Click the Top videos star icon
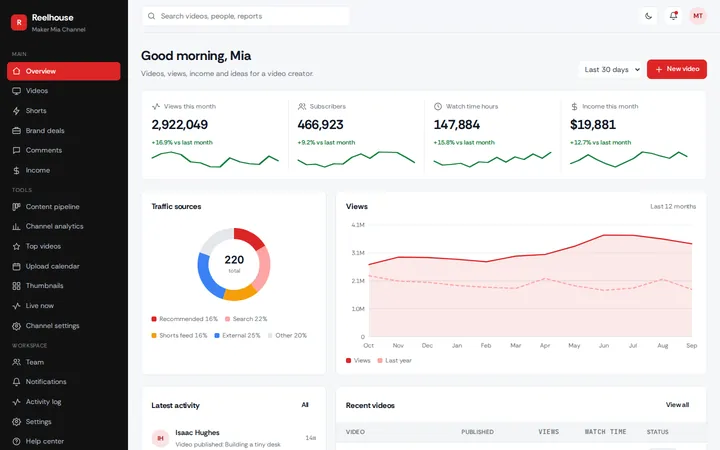Screen dimensions: 720x450 coord(17,247)
